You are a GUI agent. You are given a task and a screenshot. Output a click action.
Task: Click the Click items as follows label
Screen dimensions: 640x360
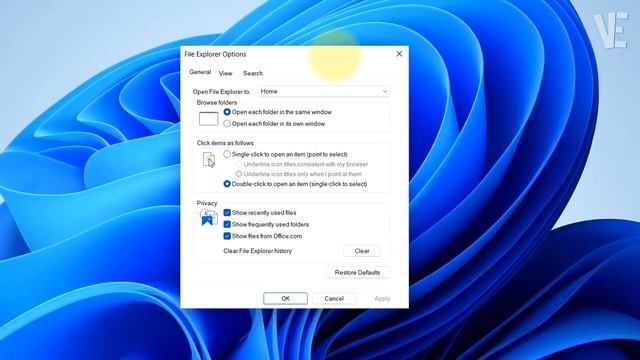pos(225,143)
